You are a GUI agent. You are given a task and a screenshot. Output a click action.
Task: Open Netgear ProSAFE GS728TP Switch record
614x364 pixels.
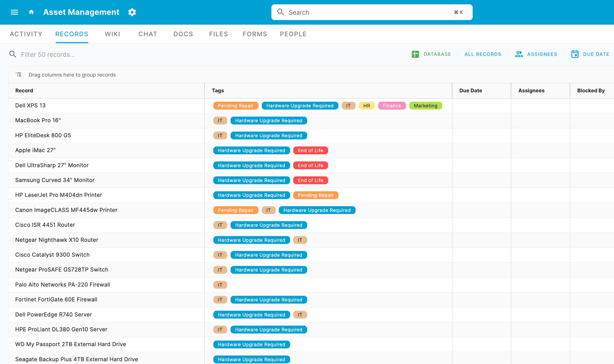62,270
